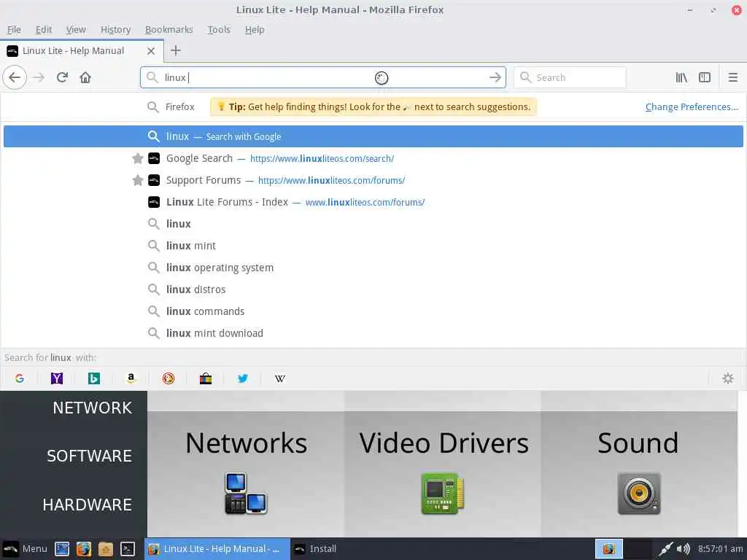The width and height of the screenshot is (747, 560).
Task: Open the Tools menu
Action: [219, 29]
